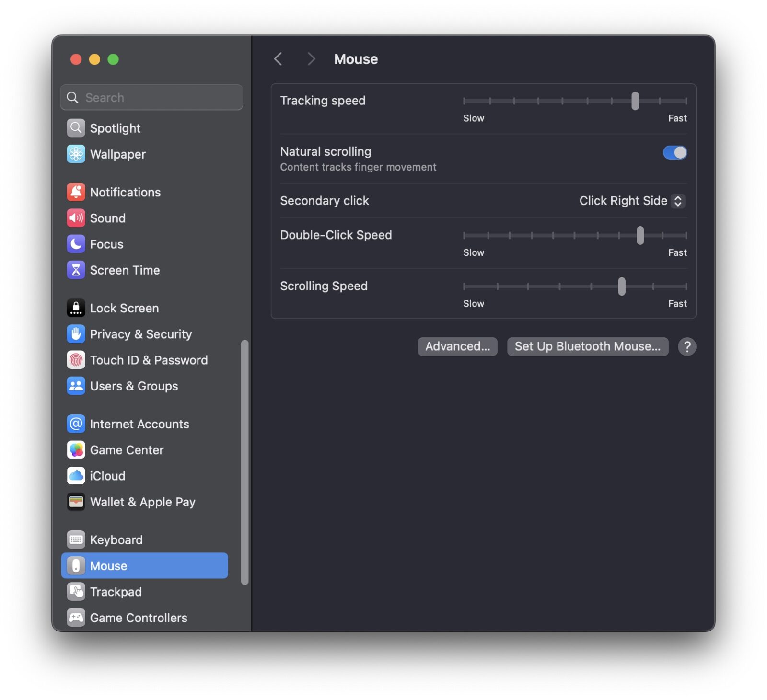Click Set Up Bluetooth Mouse button

587,346
